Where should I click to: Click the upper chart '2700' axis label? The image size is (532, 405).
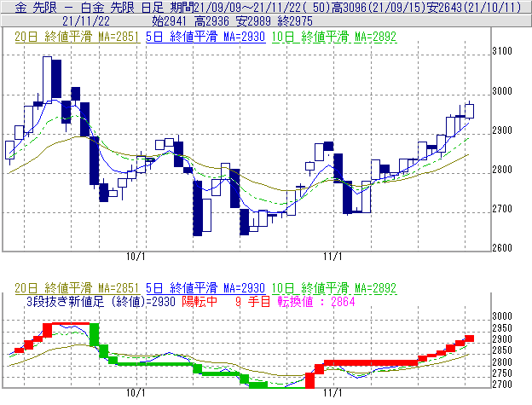point(502,209)
